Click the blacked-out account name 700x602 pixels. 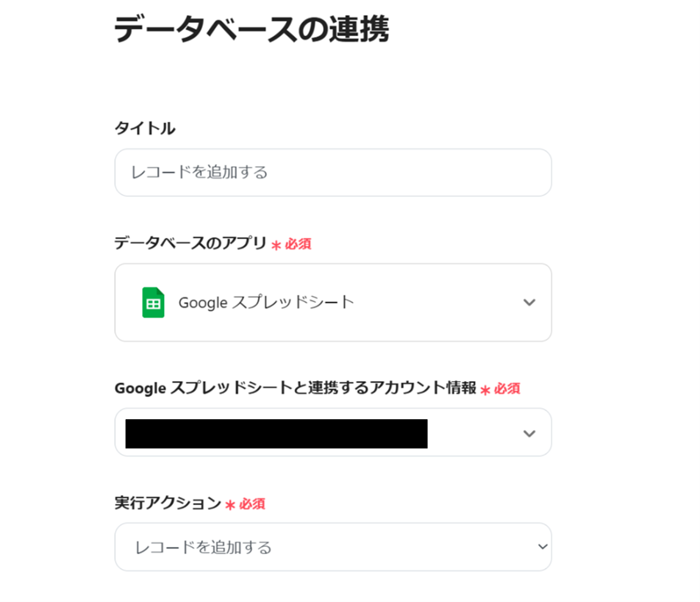coord(276,434)
